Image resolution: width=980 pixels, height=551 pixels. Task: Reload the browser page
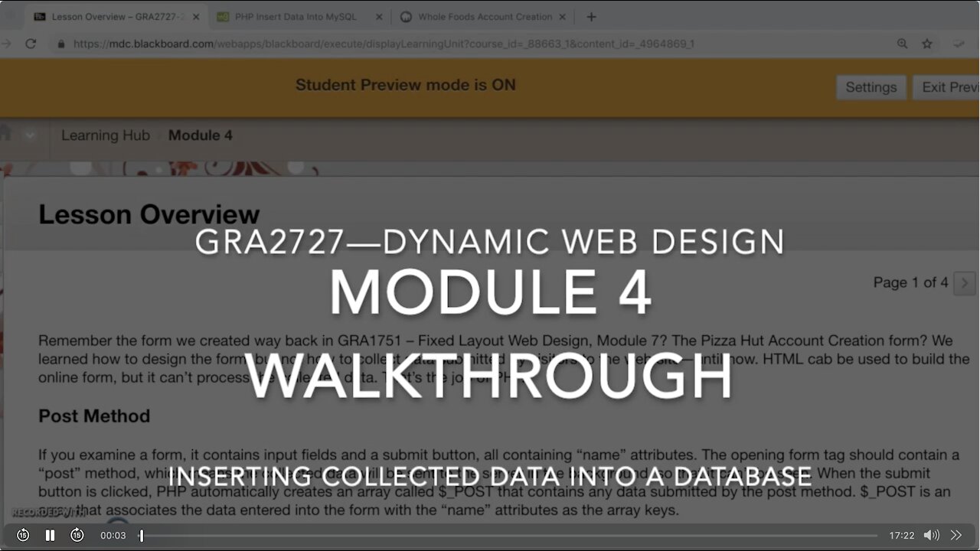click(x=31, y=44)
